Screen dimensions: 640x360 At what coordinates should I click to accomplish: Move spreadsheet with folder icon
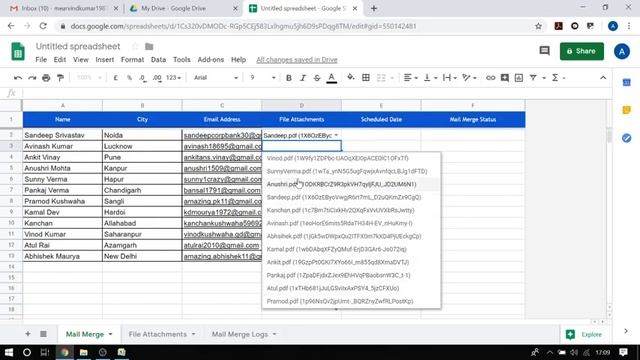coord(149,46)
